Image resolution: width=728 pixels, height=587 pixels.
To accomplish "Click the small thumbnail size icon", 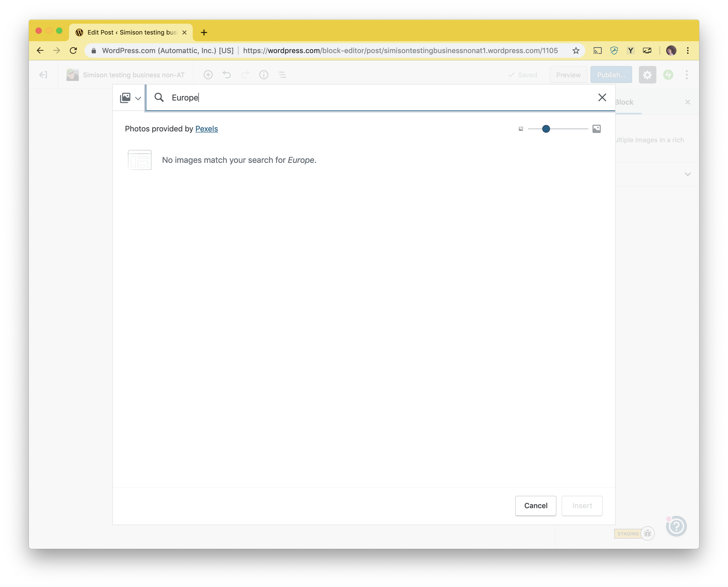I will click(x=521, y=129).
